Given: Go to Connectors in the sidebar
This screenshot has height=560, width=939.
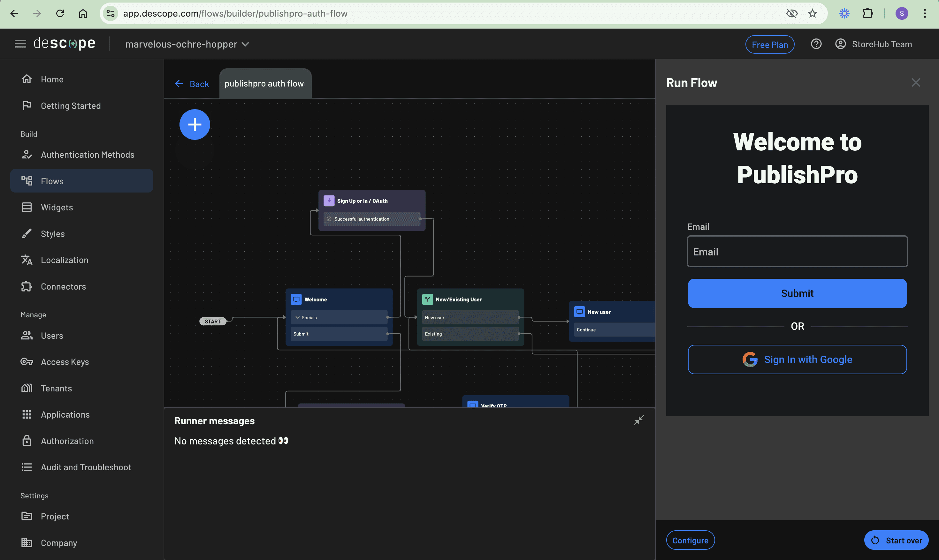Looking at the screenshot, I should [64, 286].
